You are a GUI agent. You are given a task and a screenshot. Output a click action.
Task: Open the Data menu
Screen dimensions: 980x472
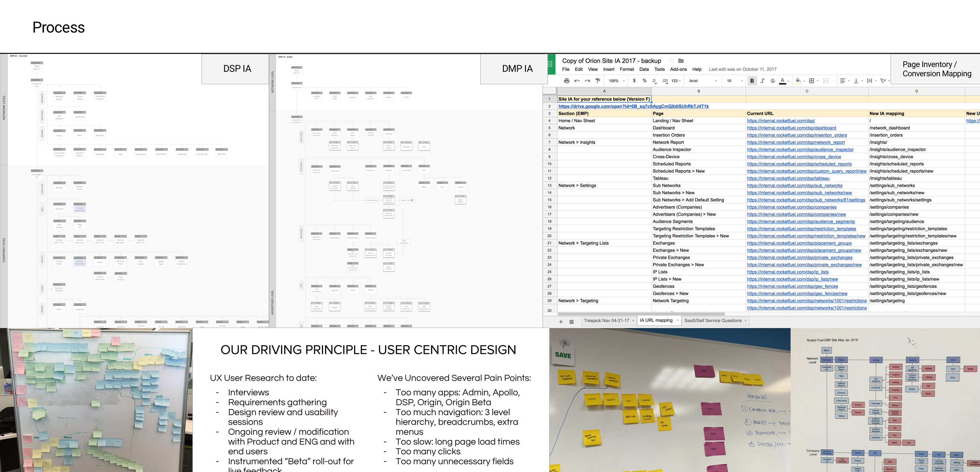[644, 69]
